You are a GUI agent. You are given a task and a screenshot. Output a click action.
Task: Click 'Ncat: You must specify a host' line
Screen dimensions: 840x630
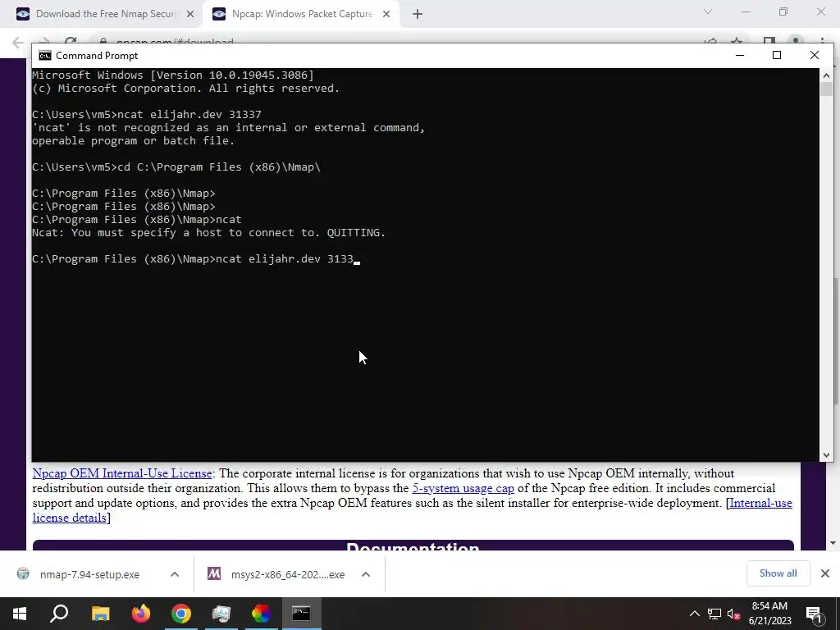tap(208, 233)
